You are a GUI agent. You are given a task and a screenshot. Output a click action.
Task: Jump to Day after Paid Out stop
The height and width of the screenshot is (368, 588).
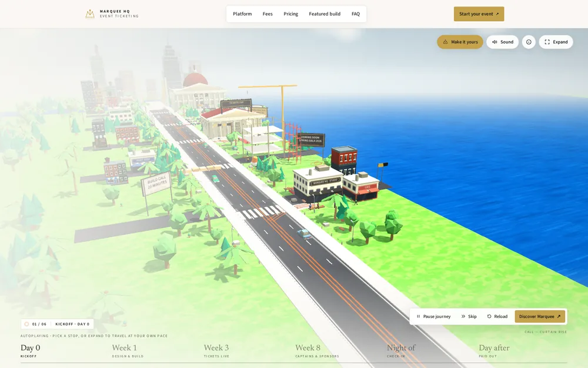click(x=494, y=351)
